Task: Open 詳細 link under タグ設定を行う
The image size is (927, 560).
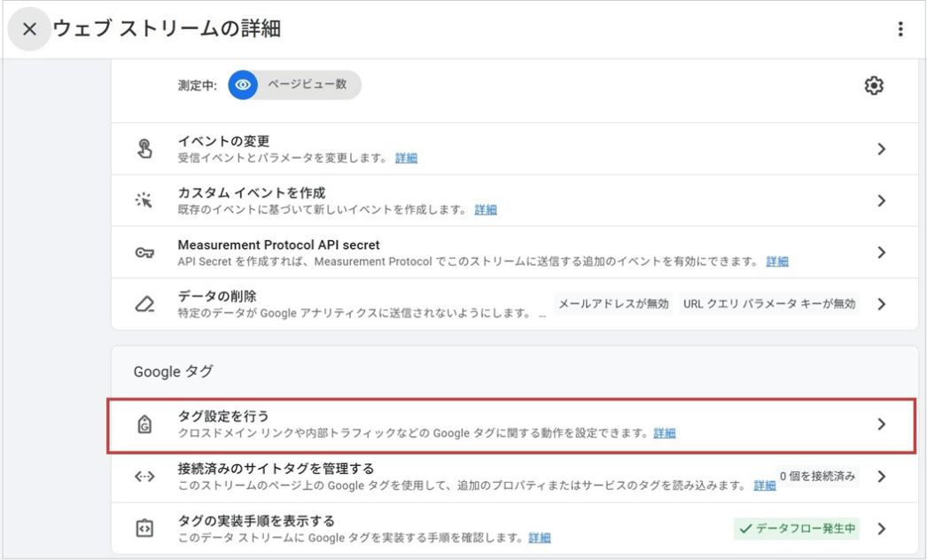Action: [665, 433]
